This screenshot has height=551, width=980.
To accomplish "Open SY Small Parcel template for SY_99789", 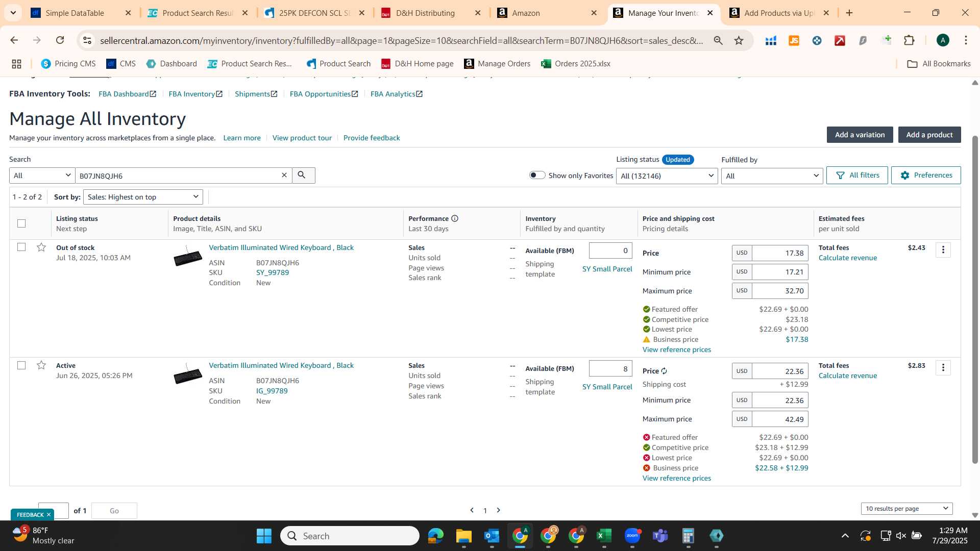I will pyautogui.click(x=607, y=269).
